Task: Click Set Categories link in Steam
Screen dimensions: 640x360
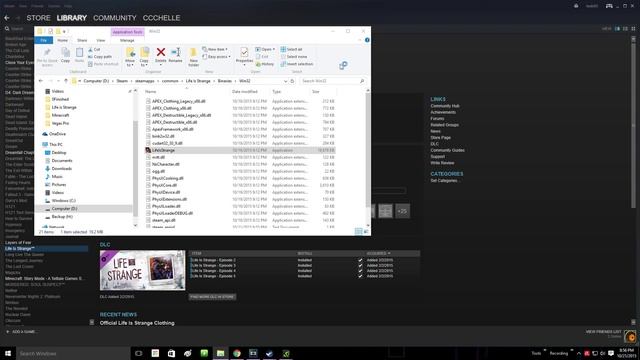Action: point(444,180)
